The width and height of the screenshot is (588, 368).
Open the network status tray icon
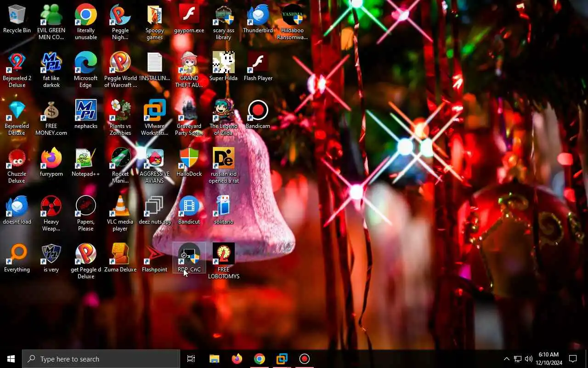pyautogui.click(x=518, y=359)
